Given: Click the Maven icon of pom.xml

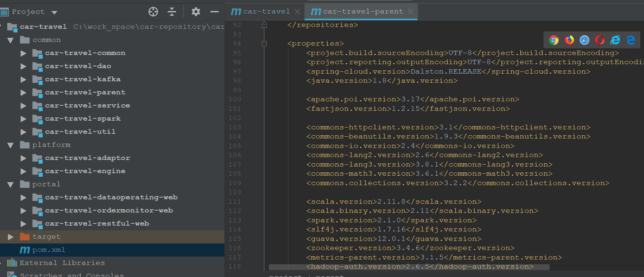Looking at the screenshot, I should [x=24, y=250].
